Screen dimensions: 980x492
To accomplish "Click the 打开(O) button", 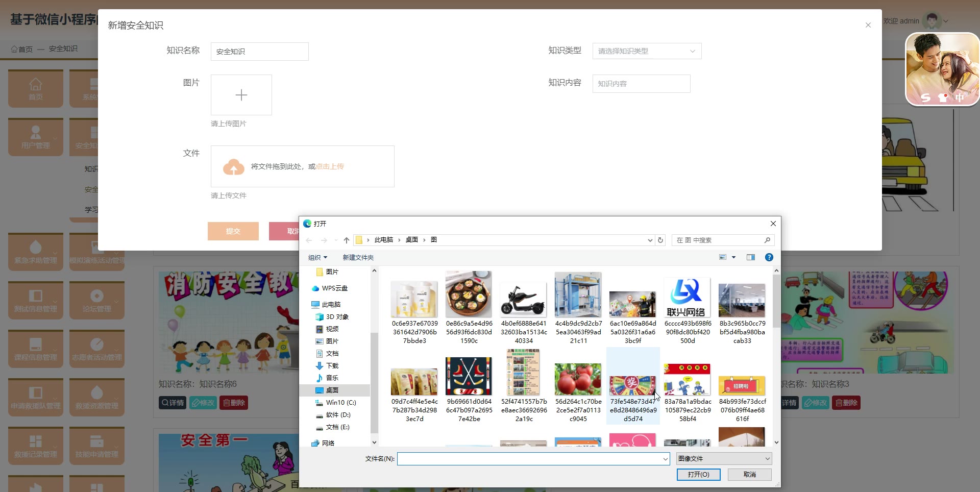I will point(698,475).
